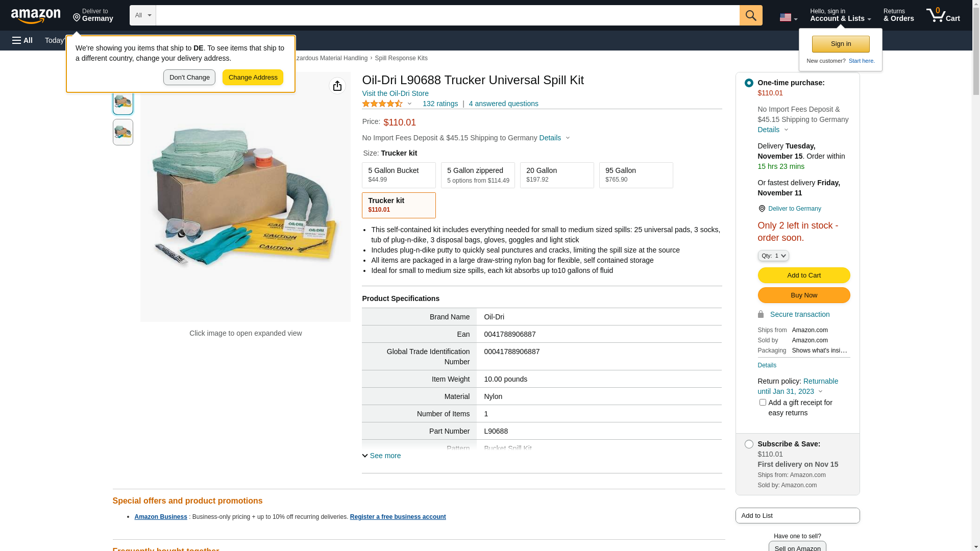This screenshot has height=551, width=980.
Task: Click the share icon on product image
Action: [x=337, y=86]
